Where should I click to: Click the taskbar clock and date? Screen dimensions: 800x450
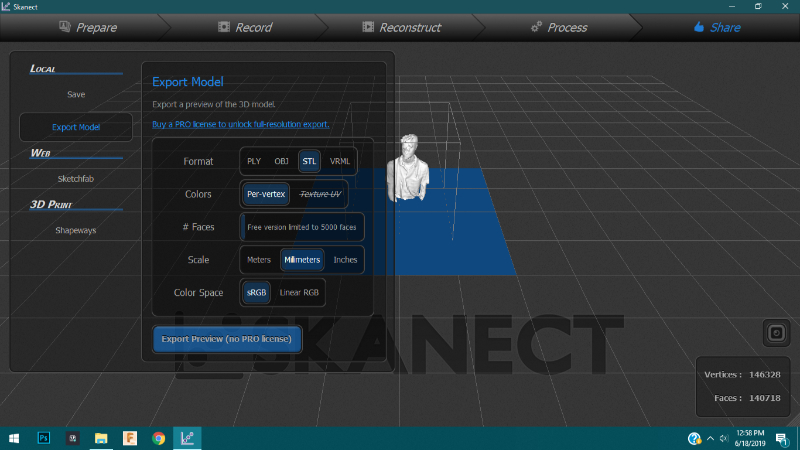tap(750, 438)
